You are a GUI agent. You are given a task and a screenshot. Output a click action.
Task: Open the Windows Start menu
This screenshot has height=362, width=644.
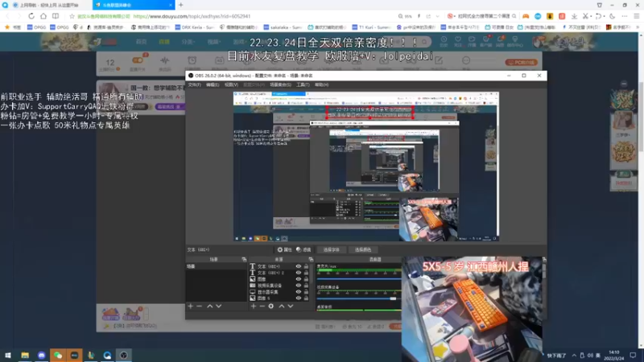[8, 355]
